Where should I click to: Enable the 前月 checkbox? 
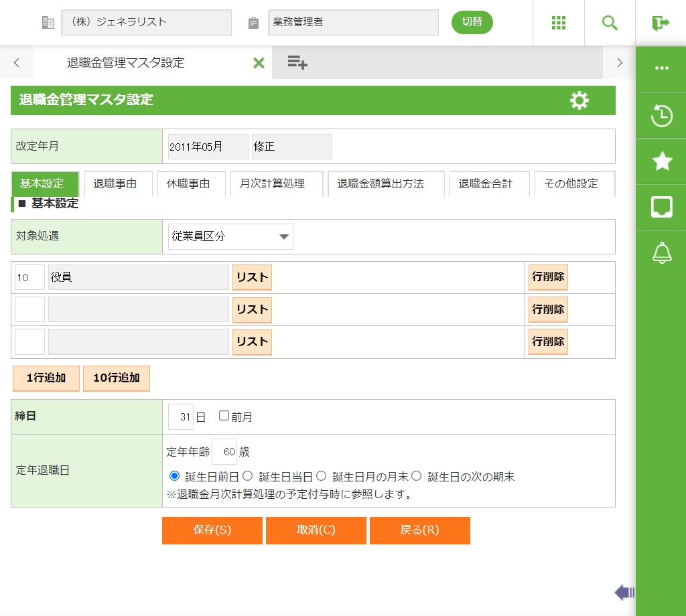224,416
